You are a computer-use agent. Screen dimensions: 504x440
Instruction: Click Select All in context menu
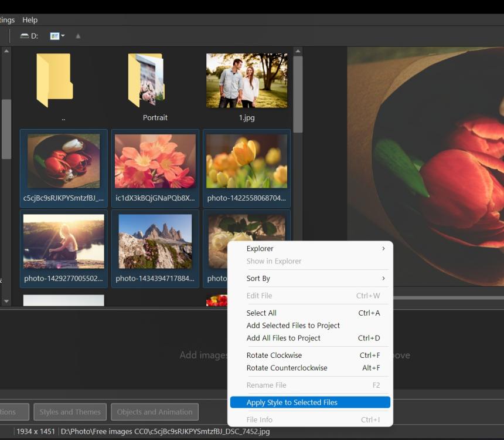tap(261, 313)
